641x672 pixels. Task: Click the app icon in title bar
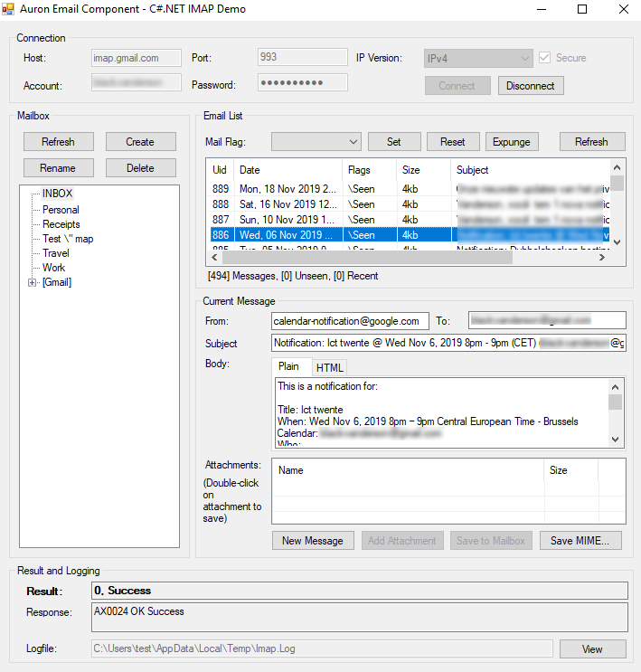pyautogui.click(x=8, y=9)
